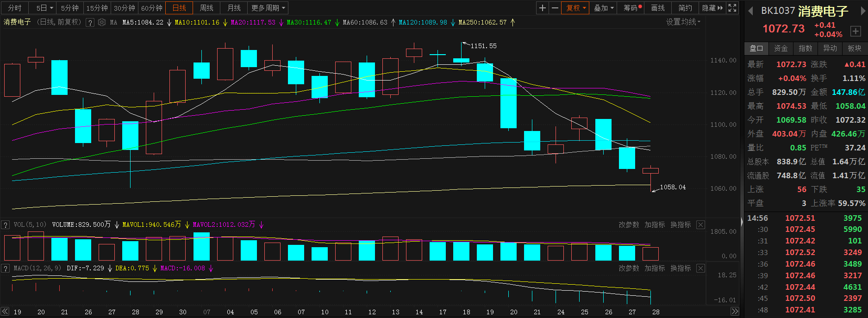This screenshot has width=868, height=318.
Task: Open the MA settings gear icon
Action: click(x=102, y=22)
